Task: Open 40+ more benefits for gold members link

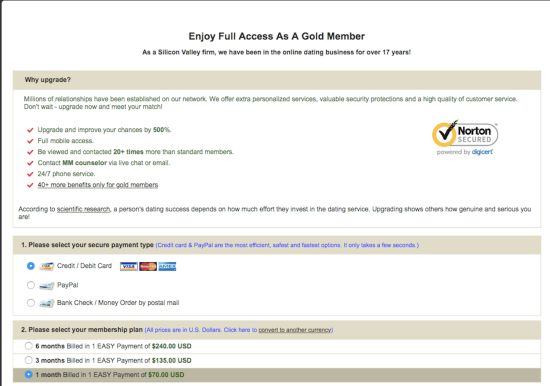Action: [x=98, y=185]
